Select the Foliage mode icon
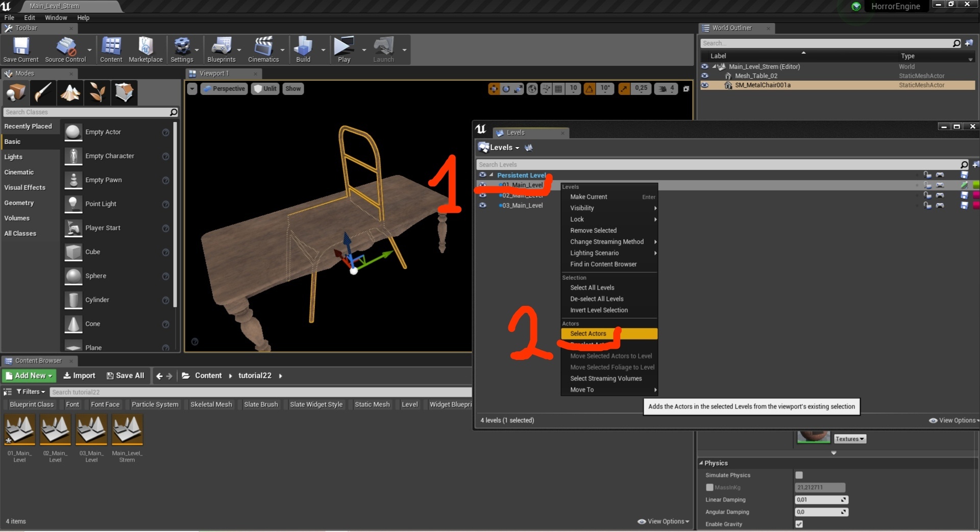Viewport: 980px width, 532px height. (97, 92)
